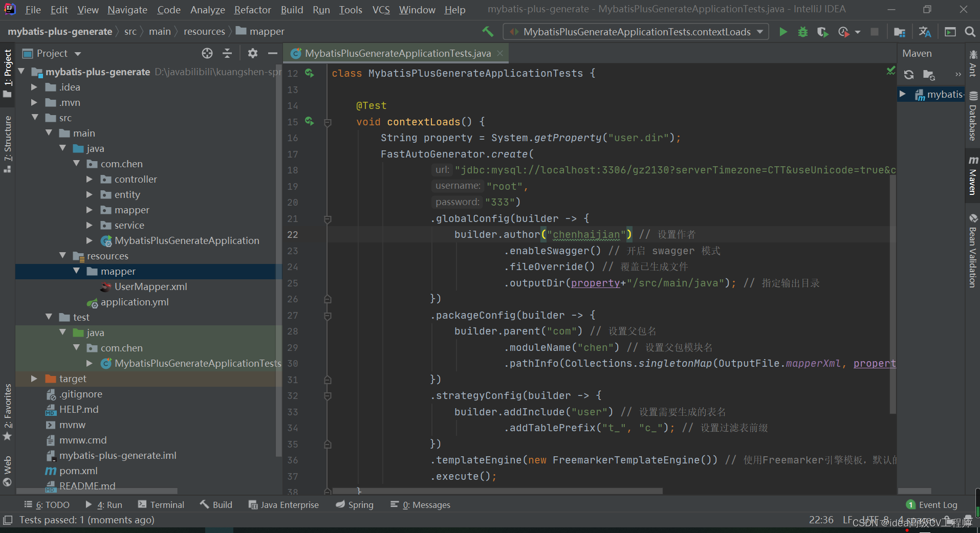Open Project Structure icon
The image size is (980, 533).
(x=899, y=32)
